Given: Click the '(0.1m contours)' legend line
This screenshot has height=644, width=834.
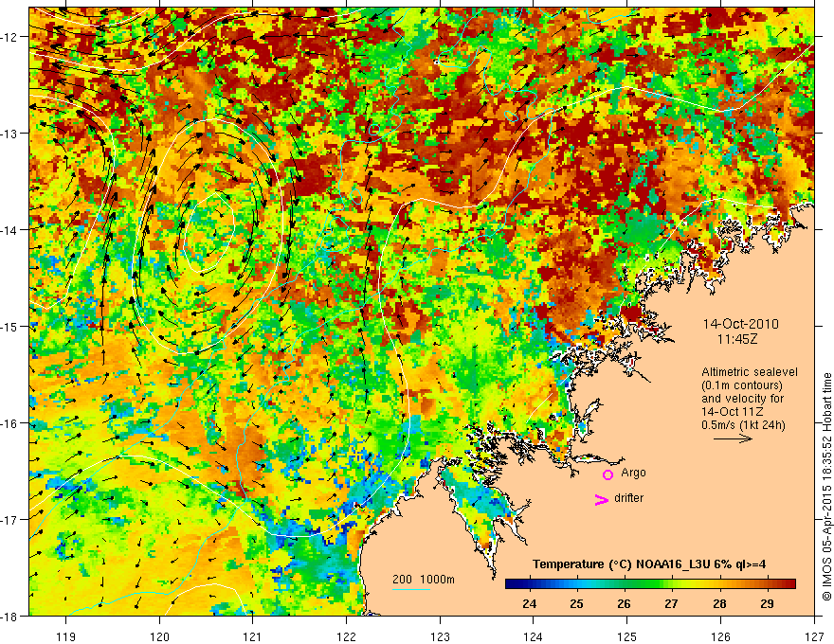Looking at the screenshot, I should [x=742, y=385].
